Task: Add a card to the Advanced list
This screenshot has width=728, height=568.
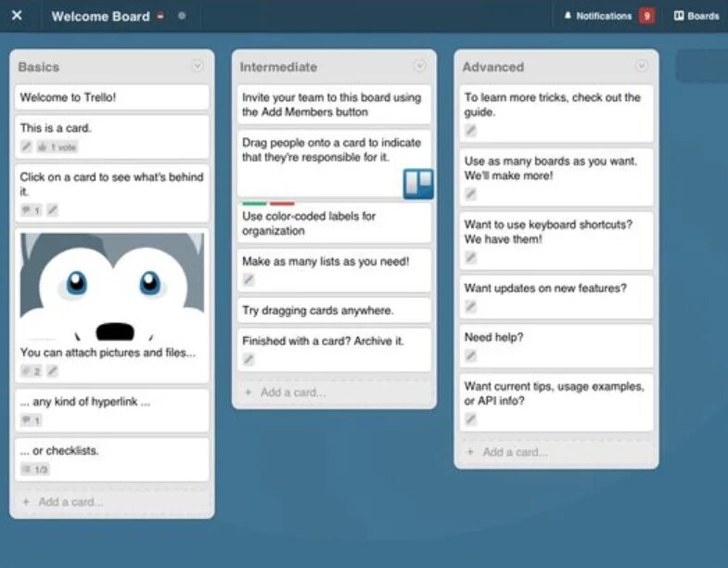Action: [x=556, y=452]
